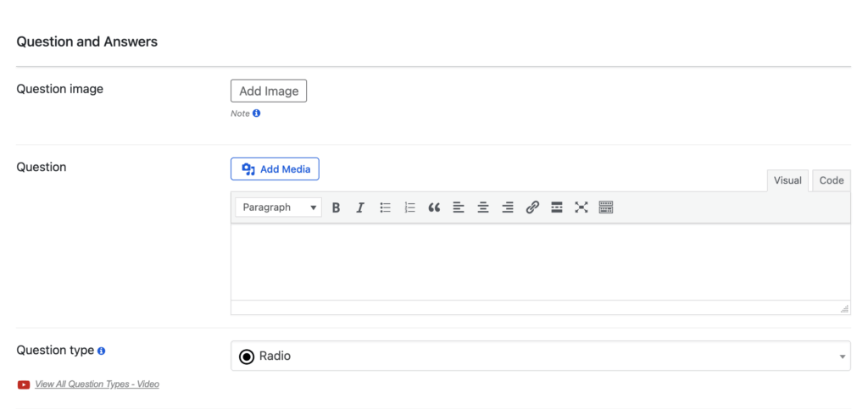Click the Question type info icon
This screenshot has width=868, height=409.
tap(102, 351)
